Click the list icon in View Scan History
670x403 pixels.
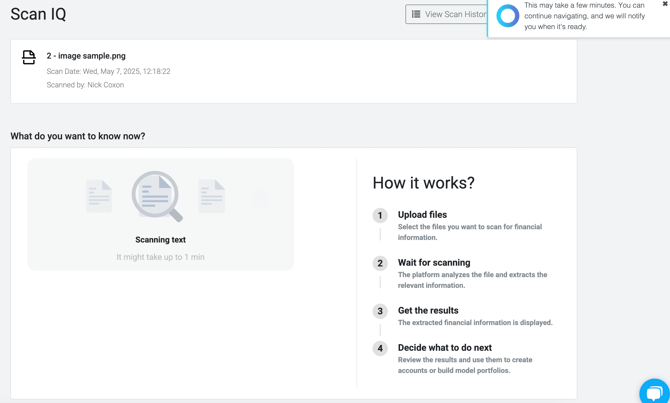pyautogui.click(x=416, y=14)
